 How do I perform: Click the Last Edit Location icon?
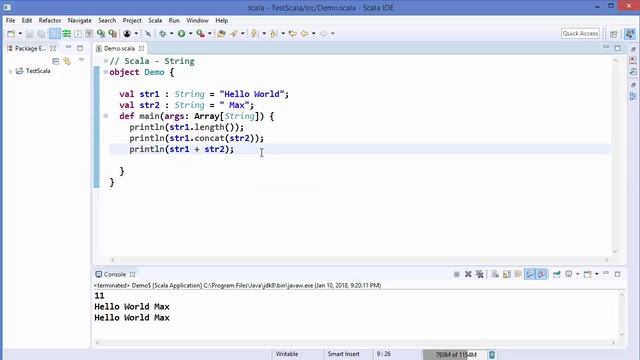(x=293, y=34)
